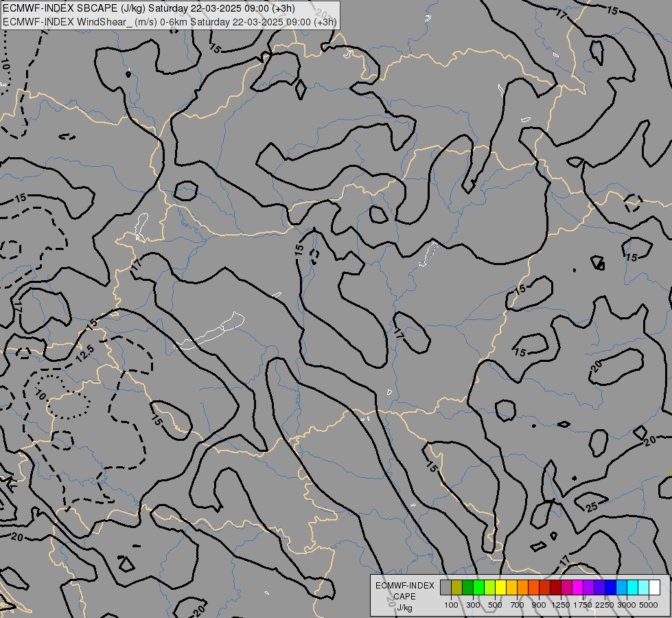Select the gray CAPE legend swatch
672x618 pixels.
(x=445, y=587)
